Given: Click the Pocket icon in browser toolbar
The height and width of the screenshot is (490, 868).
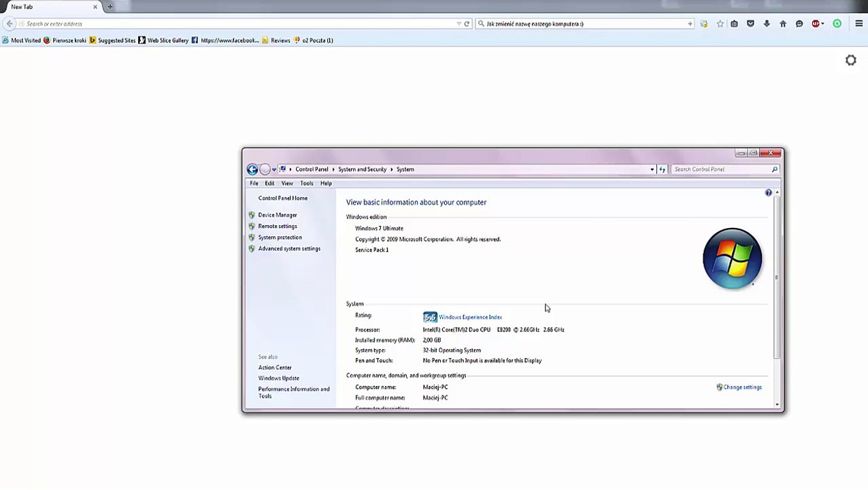Looking at the screenshot, I should (750, 24).
